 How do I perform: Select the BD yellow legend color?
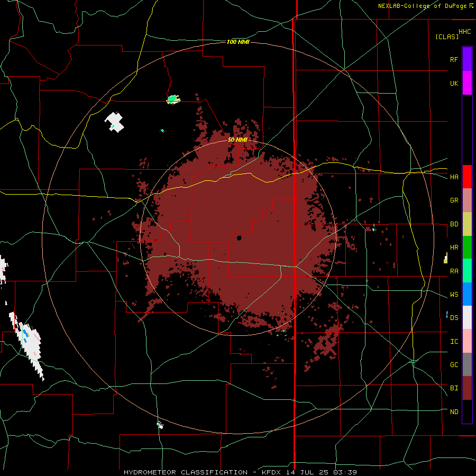point(467,224)
